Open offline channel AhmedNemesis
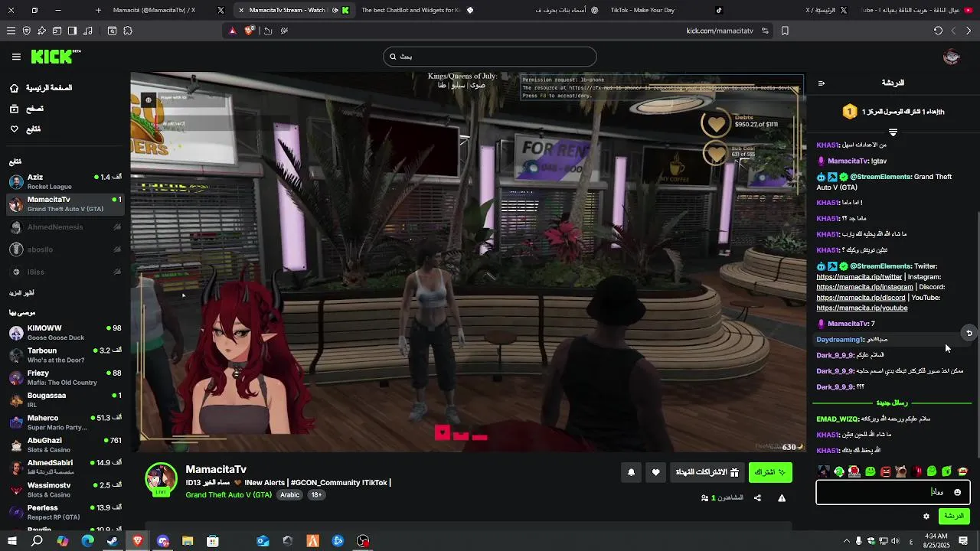Screen dimensions: 980x551 pos(65,227)
